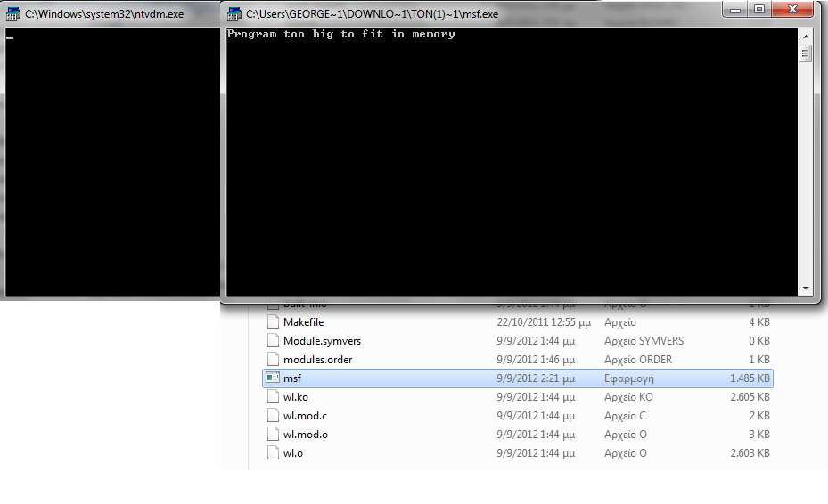Click the type Εφαρμογή for msf
Viewport: 828px width, 504px height.
(629, 379)
